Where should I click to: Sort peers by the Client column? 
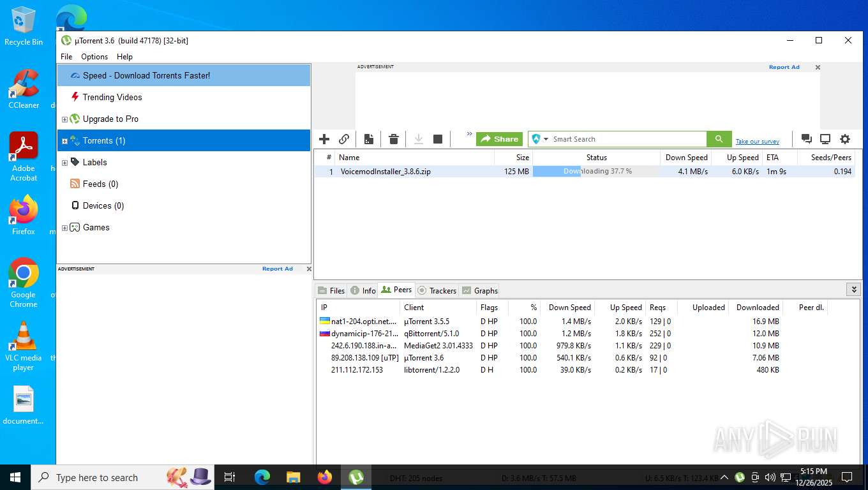click(x=438, y=308)
